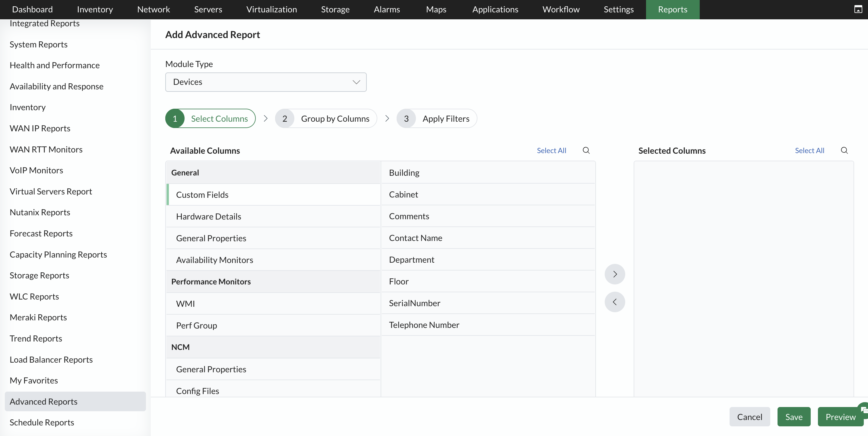Viewport: 868px width, 436px height.
Task: Open WLC Reports
Action: tap(34, 297)
